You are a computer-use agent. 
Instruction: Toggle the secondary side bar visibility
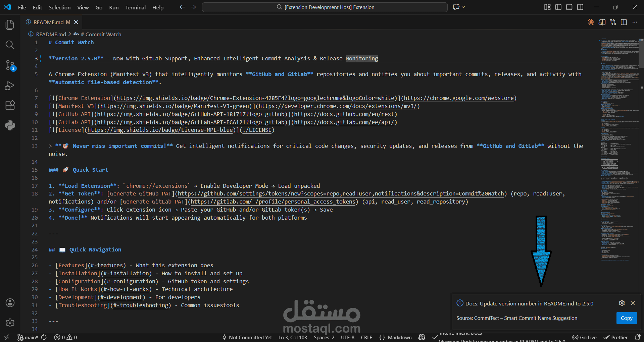point(580,7)
